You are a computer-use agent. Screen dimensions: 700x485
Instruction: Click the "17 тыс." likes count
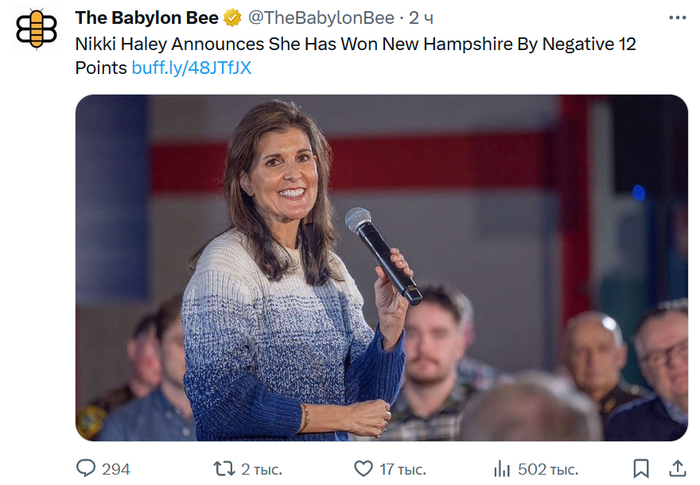coord(404,469)
